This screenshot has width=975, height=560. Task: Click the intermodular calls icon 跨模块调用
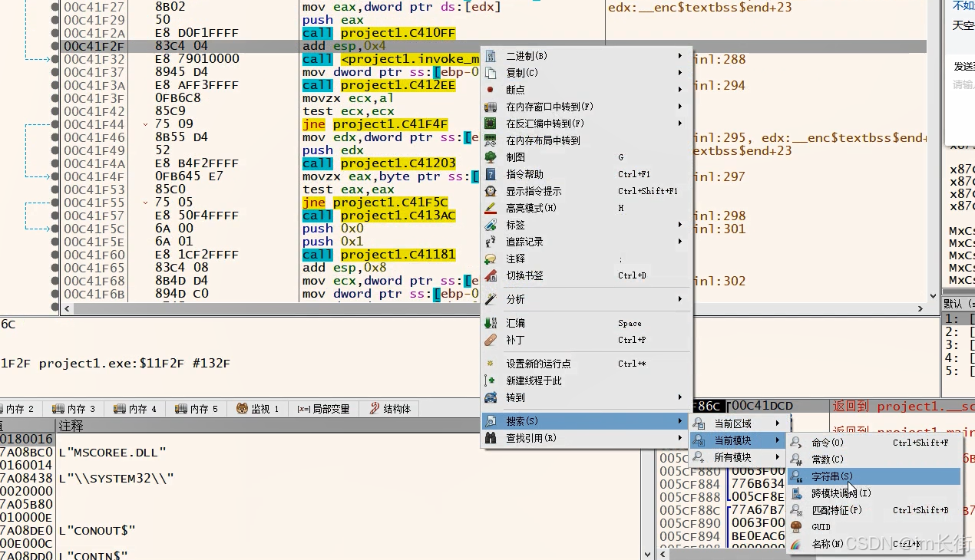797,493
